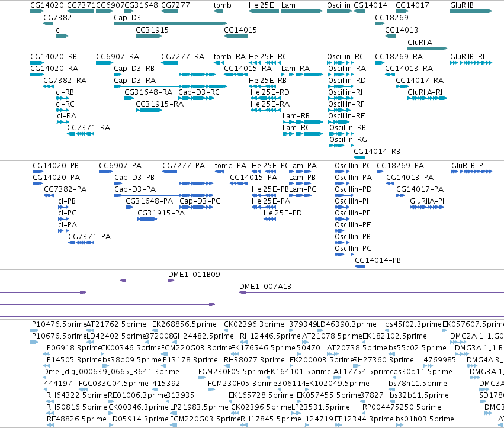Image resolution: width=504 pixels, height=428 pixels.
Task: Select the CG14017-RA transcript
Action: pos(402,86)
